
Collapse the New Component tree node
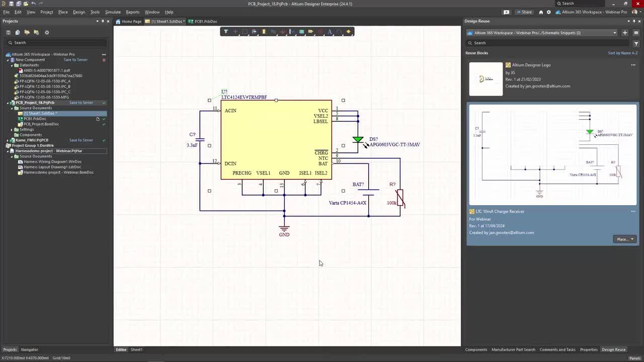pyautogui.click(x=8, y=60)
